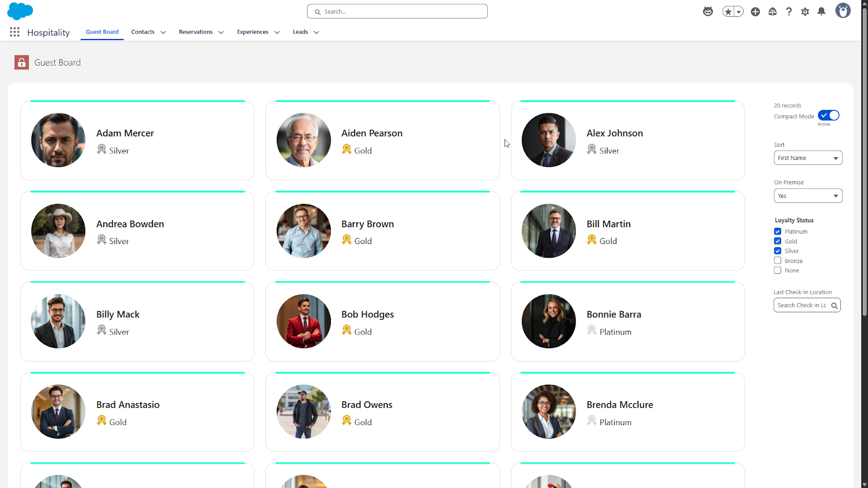The width and height of the screenshot is (868, 488).
Task: Open the App Launcher grid icon
Action: (x=15, y=32)
